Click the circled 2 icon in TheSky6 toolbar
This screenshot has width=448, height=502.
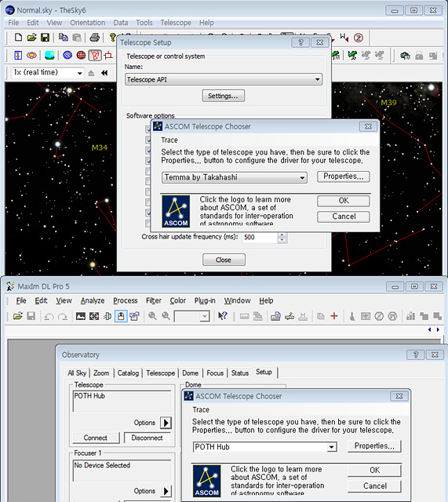click(x=359, y=38)
